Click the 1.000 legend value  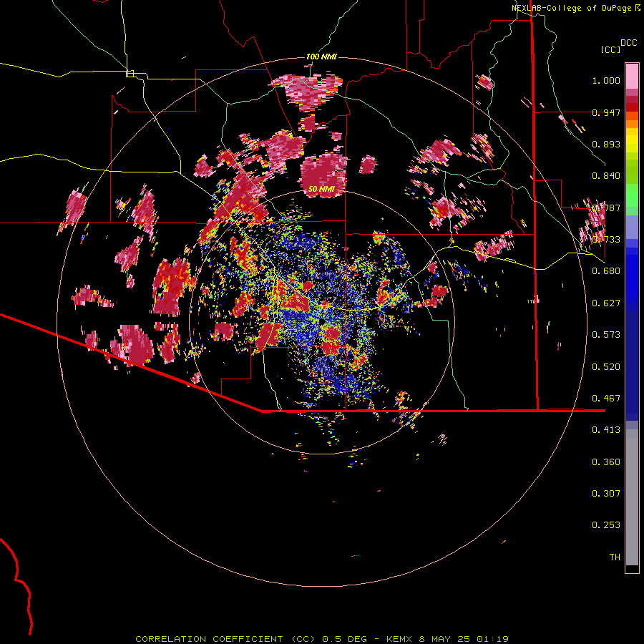(x=606, y=80)
